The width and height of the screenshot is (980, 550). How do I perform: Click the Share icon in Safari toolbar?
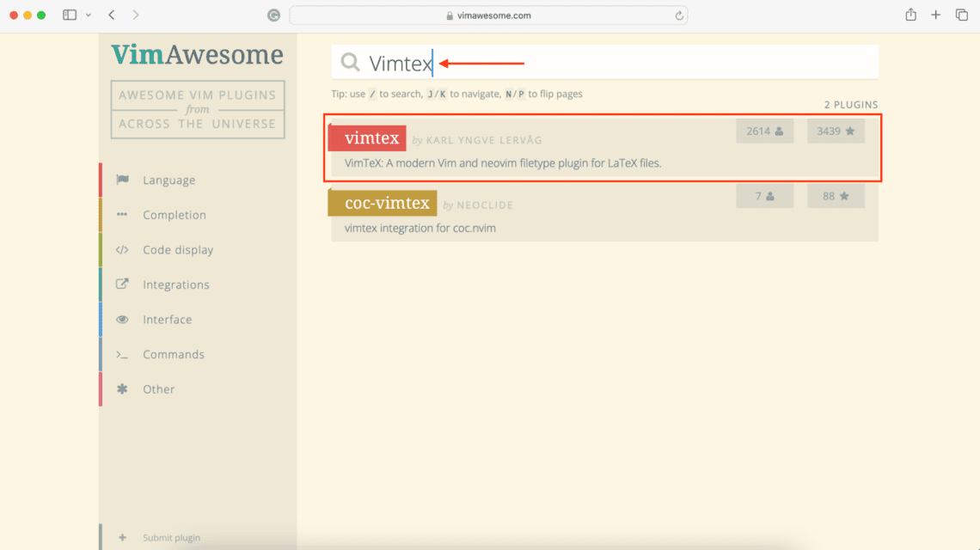click(x=910, y=15)
